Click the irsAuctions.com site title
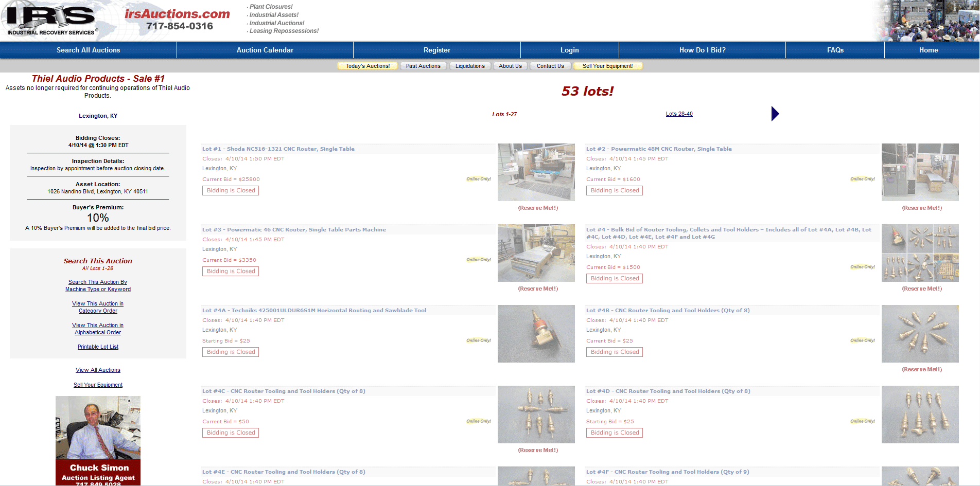 tap(177, 14)
